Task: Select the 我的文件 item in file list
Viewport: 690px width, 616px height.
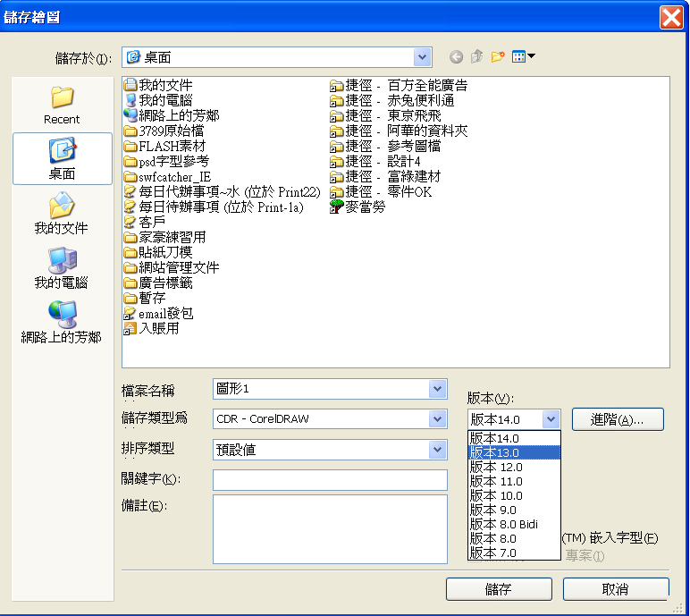Action: [x=158, y=85]
